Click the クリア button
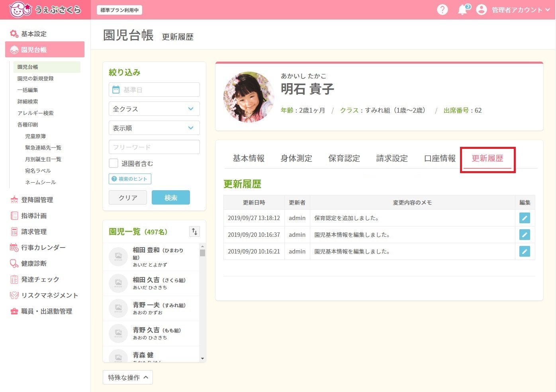Screen dimensions: 556x392 [128, 197]
